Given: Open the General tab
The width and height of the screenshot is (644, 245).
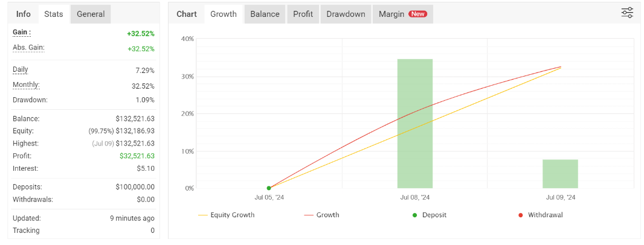Looking at the screenshot, I should (x=91, y=14).
